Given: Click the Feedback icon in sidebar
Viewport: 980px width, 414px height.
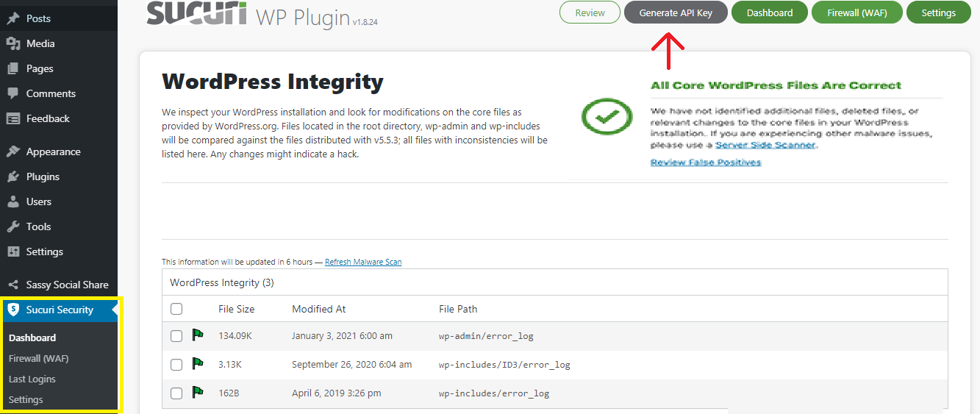Looking at the screenshot, I should [x=13, y=118].
